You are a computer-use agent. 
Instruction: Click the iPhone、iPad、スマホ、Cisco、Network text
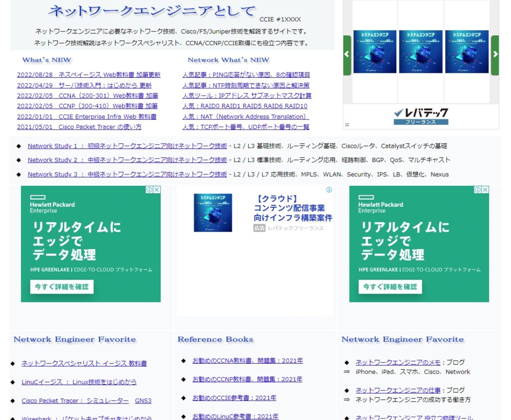click(413, 372)
